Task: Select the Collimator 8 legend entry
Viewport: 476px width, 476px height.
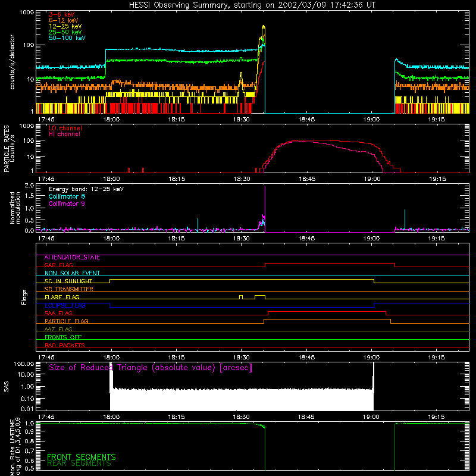Action: [x=67, y=196]
